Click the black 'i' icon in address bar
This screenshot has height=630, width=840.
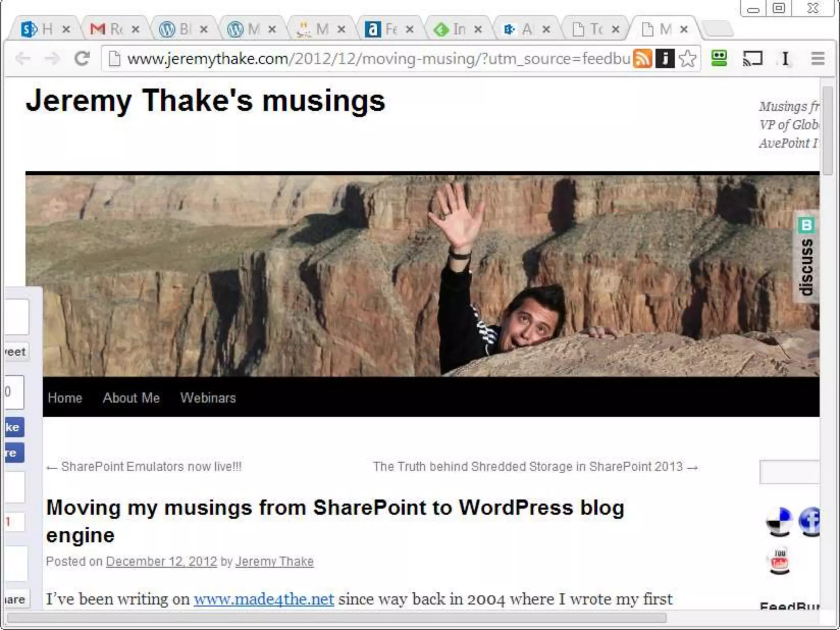coord(665,58)
